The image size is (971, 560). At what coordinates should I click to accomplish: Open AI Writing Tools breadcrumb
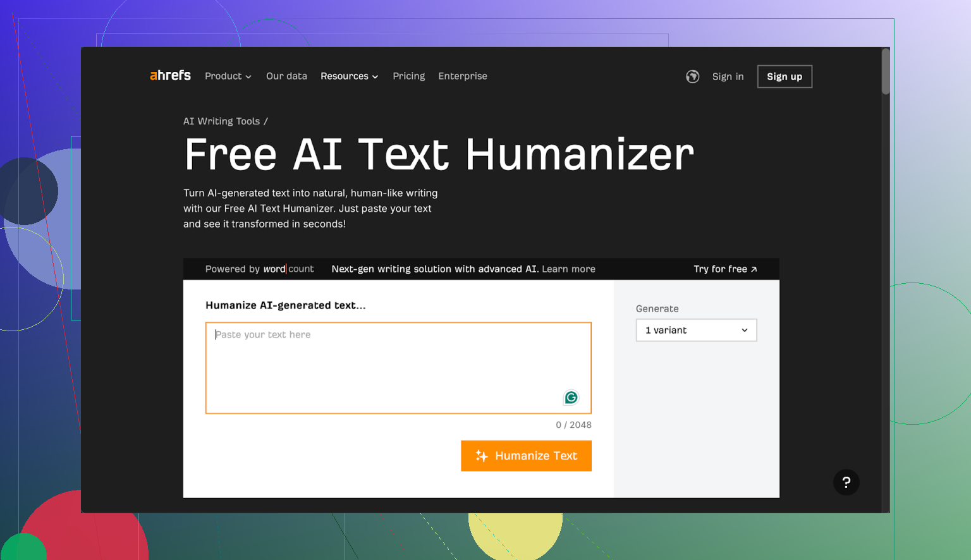click(x=221, y=121)
